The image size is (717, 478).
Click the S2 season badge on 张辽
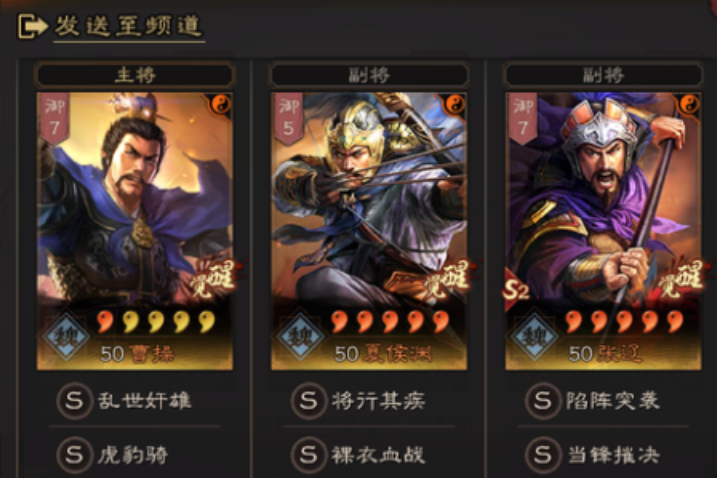click(x=516, y=289)
